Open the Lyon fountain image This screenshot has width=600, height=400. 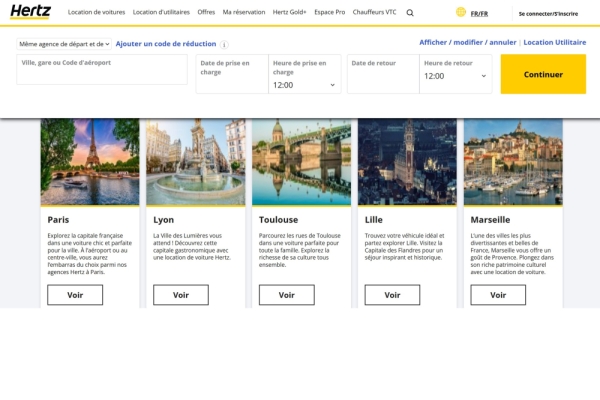(196, 162)
